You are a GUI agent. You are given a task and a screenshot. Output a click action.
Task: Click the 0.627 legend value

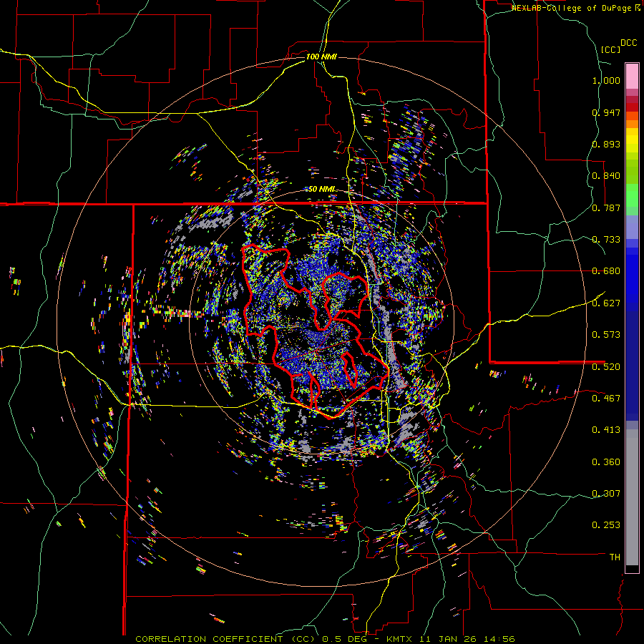(x=606, y=303)
